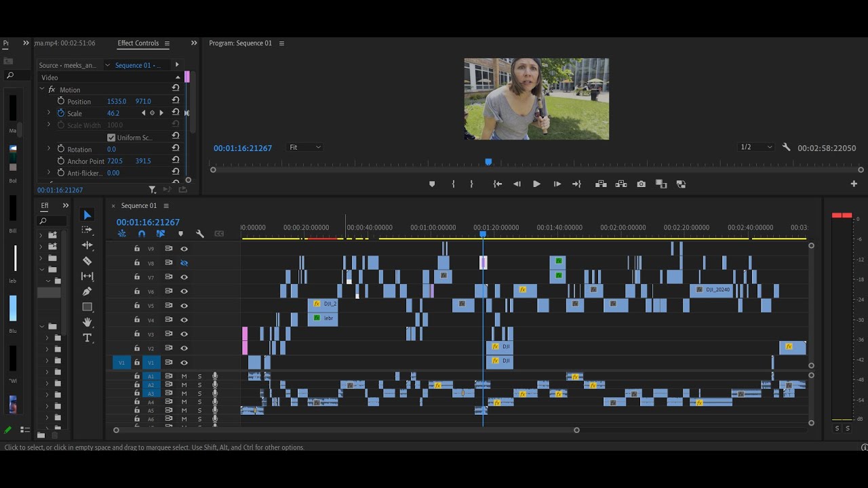The height and width of the screenshot is (488, 868).
Task: Select the Selection tool arrow
Action: pyautogui.click(x=87, y=215)
